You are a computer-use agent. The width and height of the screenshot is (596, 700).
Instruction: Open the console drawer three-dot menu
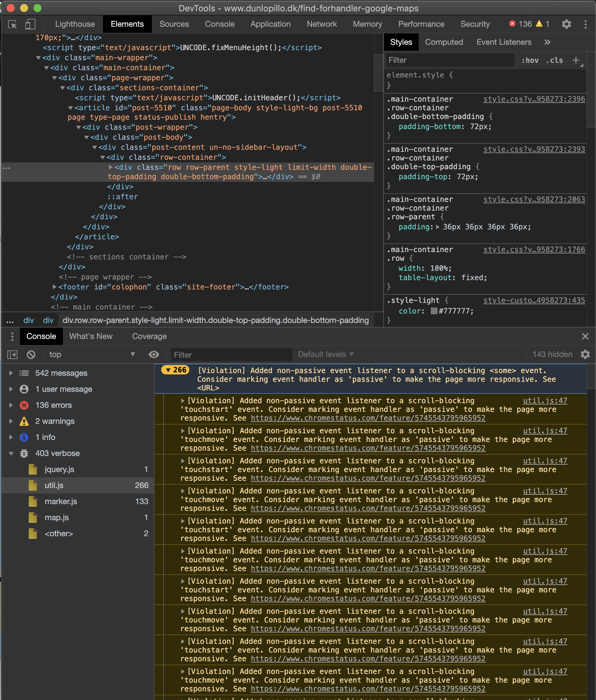[12, 336]
